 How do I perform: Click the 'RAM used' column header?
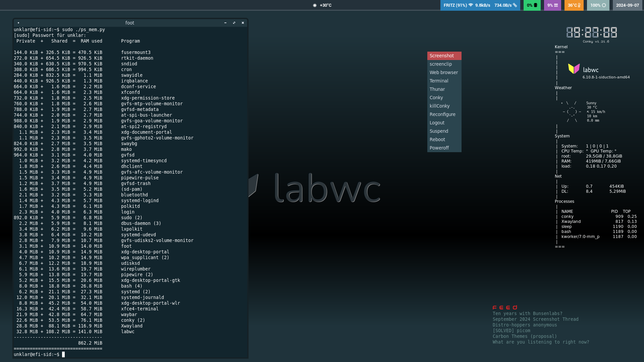coord(92,41)
